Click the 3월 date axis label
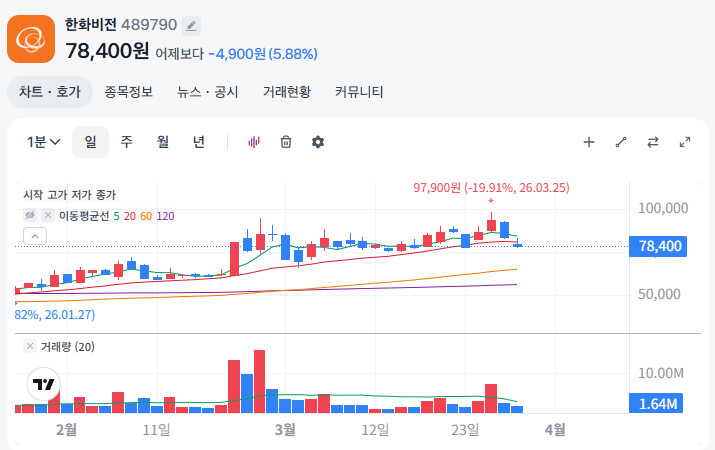 pyautogui.click(x=285, y=429)
